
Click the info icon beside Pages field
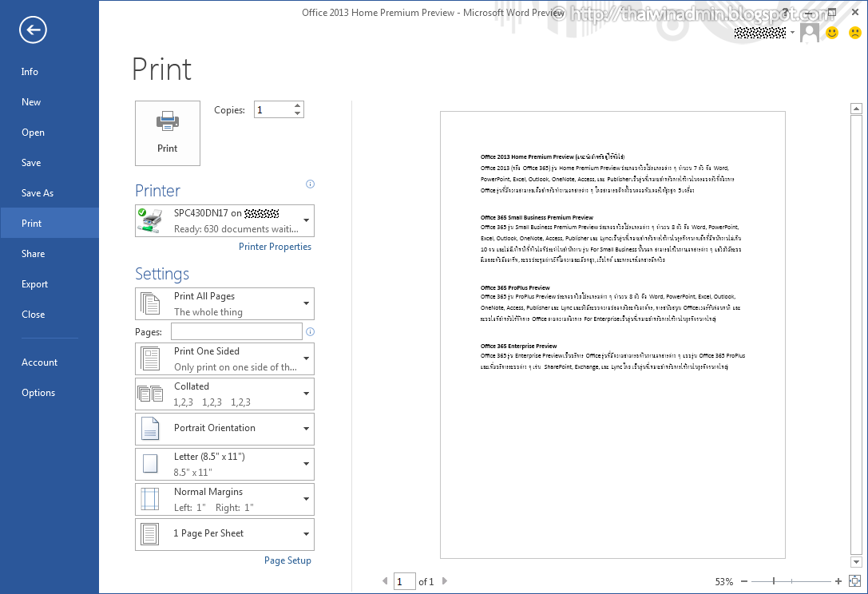(310, 331)
